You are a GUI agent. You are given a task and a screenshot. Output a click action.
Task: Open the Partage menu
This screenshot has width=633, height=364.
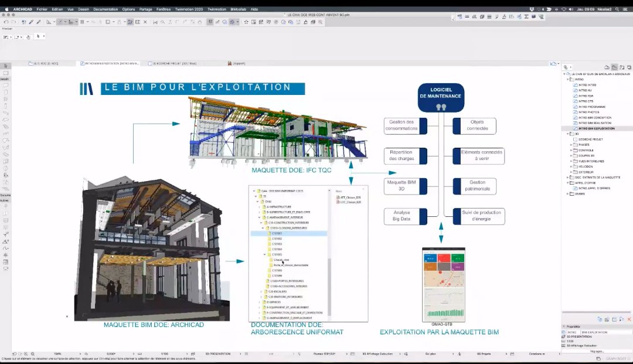click(146, 9)
